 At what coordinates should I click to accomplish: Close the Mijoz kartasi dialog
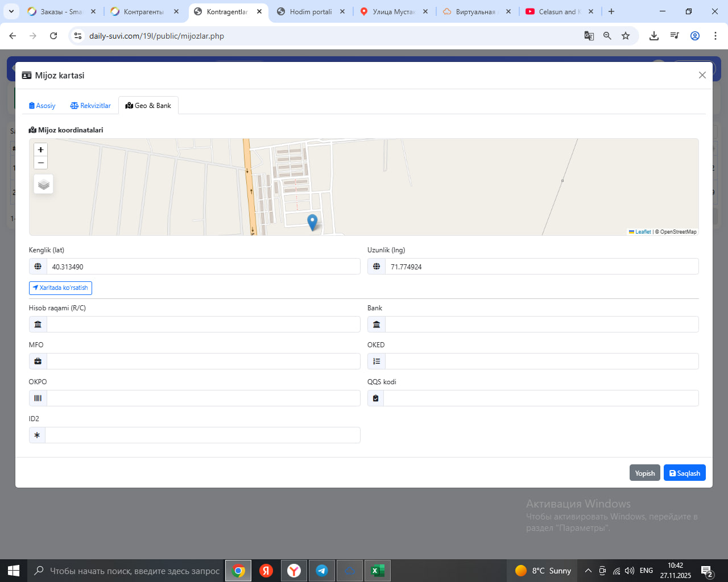click(x=702, y=75)
